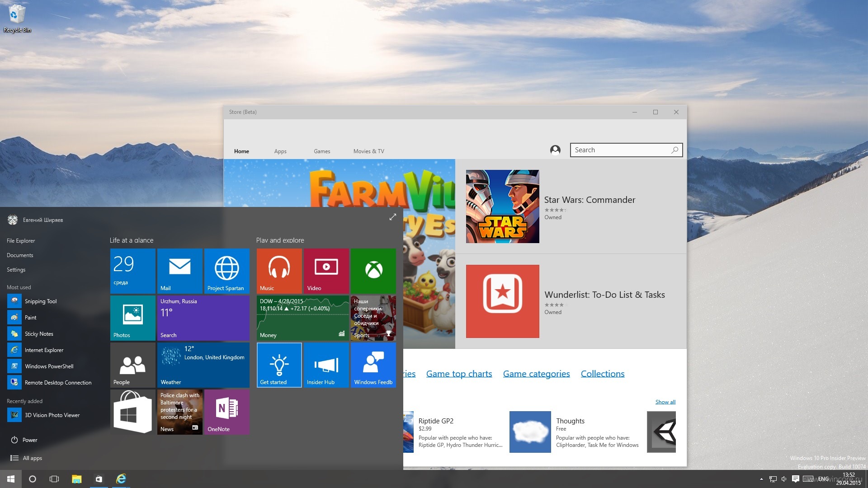Open the OneNote tile
This screenshot has width=868, height=488.
tap(226, 412)
